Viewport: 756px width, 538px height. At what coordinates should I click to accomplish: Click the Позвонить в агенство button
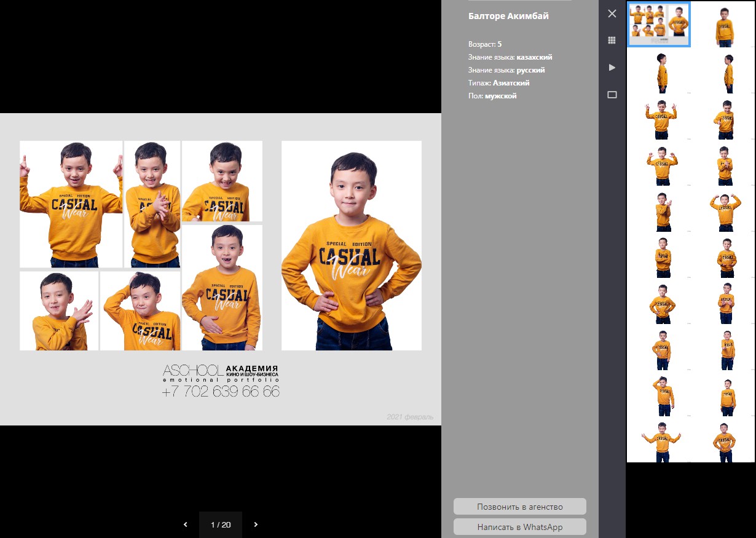(520, 507)
